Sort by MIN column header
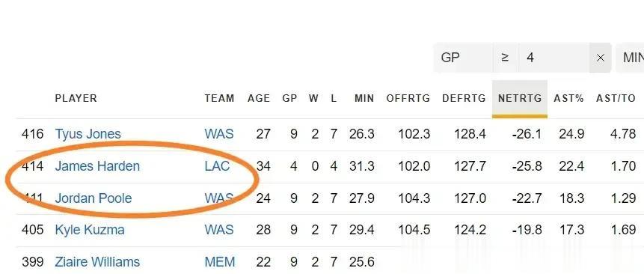This screenshot has height=274, width=644. 364,99
